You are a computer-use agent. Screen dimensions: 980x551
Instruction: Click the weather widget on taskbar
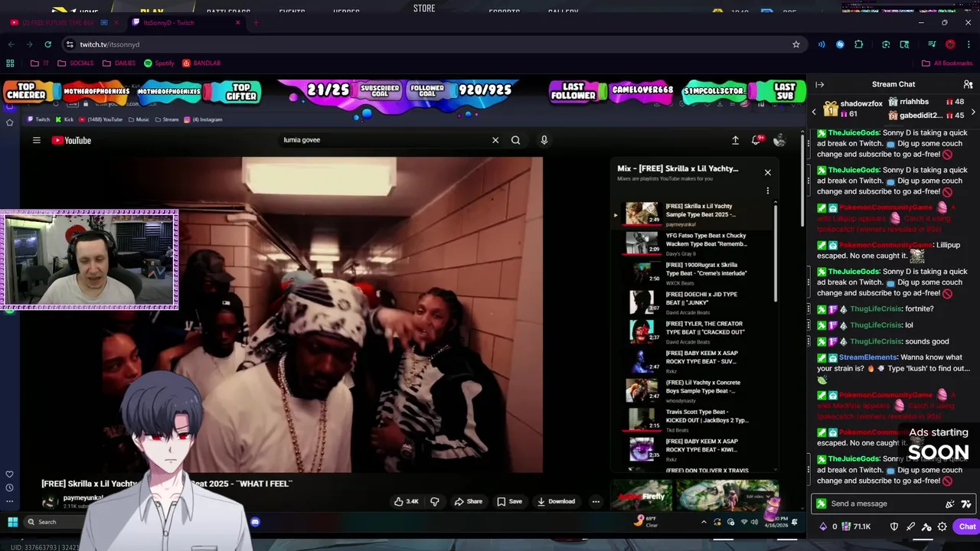click(x=646, y=521)
